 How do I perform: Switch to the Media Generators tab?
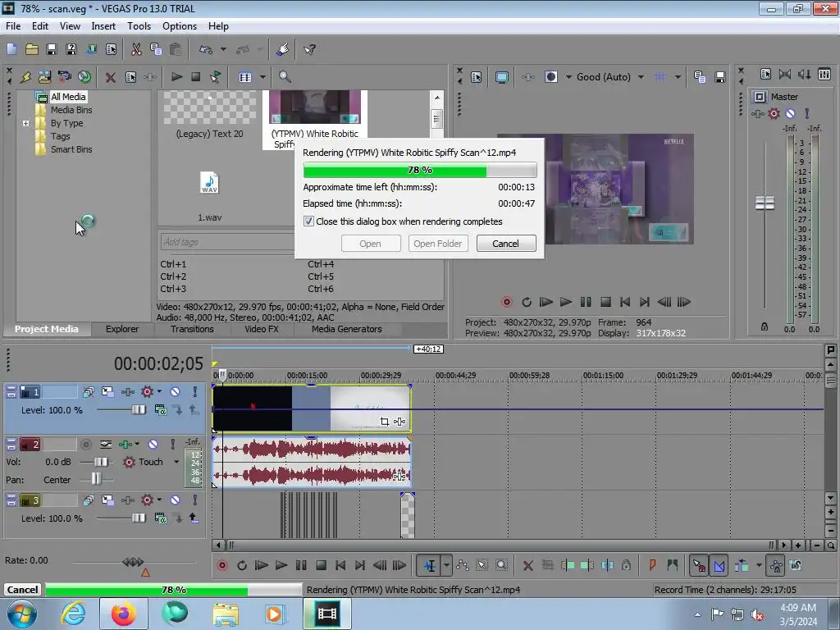coord(347,329)
